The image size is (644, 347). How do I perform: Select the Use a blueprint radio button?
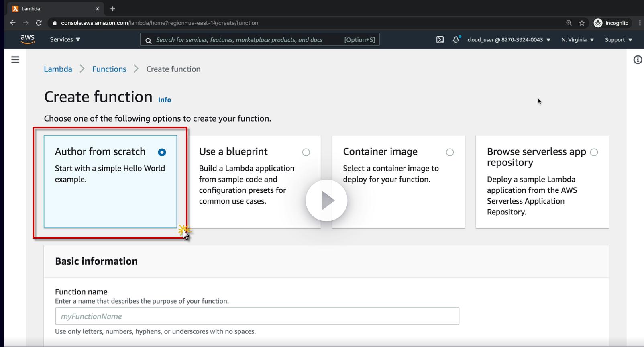click(306, 152)
